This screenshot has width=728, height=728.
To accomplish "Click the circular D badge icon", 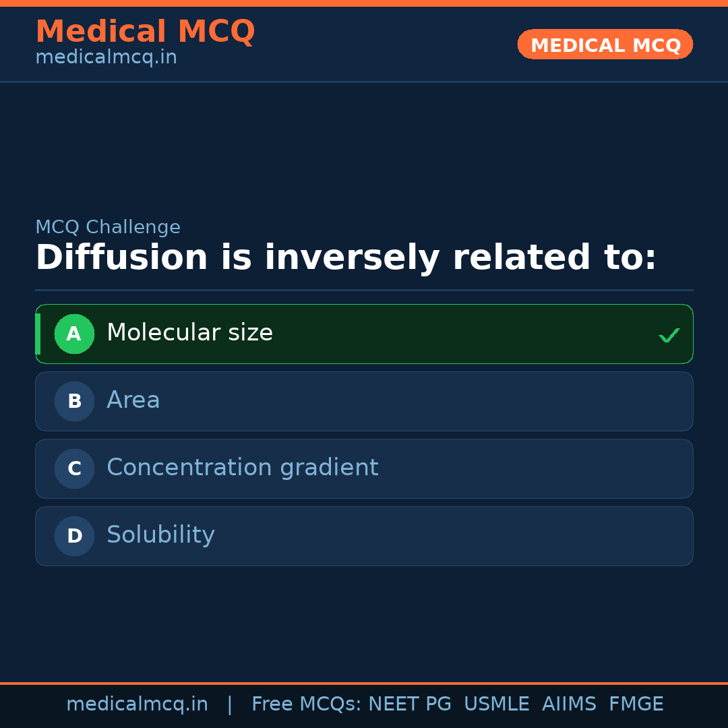I will click(x=74, y=536).
